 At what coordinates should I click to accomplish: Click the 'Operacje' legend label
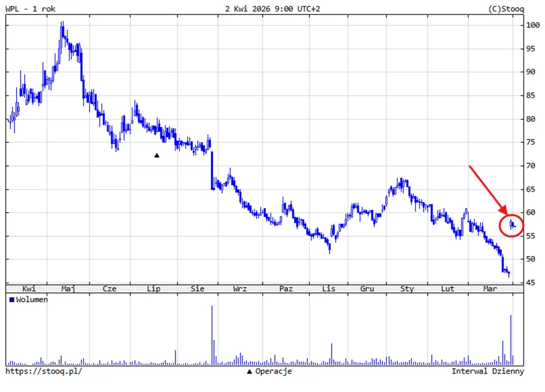(x=273, y=371)
